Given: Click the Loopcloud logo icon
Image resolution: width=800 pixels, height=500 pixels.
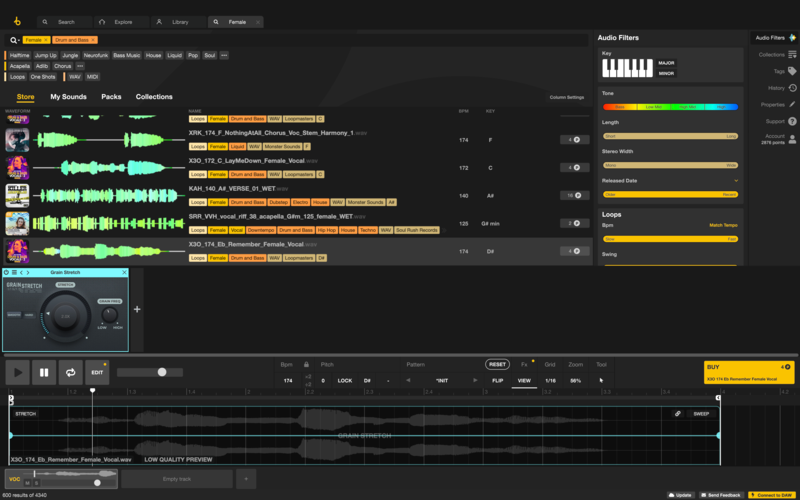Looking at the screenshot, I should coord(17,21).
